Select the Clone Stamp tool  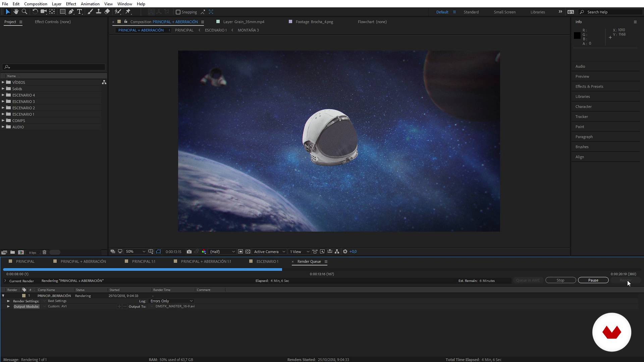pos(99,12)
